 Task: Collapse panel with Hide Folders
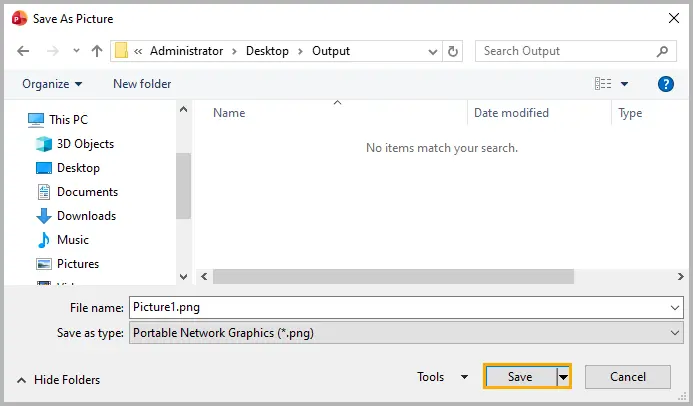click(x=58, y=380)
